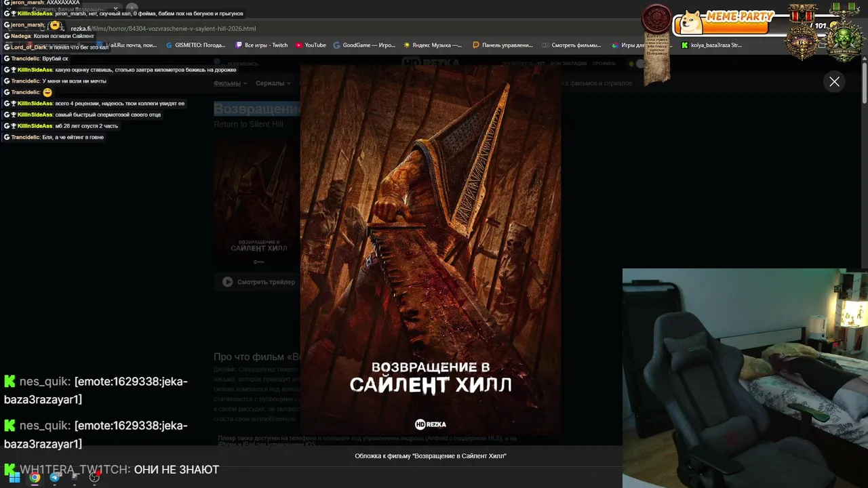Open the Фильмы menu on HDrezka
Viewport: 868px width, 488px height.
tap(229, 83)
